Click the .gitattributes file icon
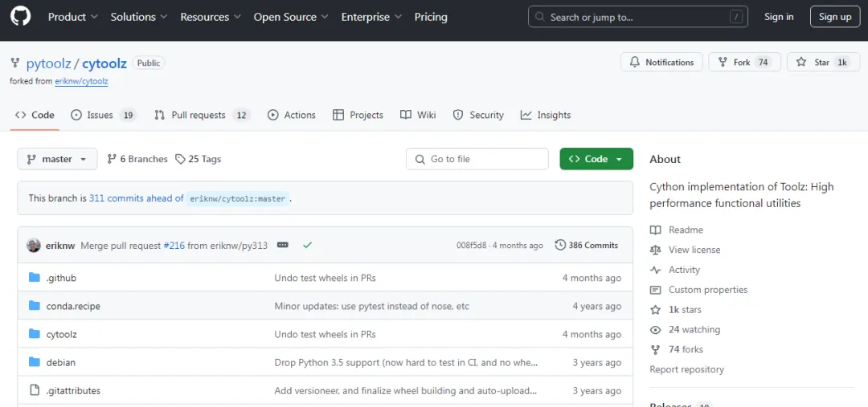The image size is (868, 407). click(35, 390)
